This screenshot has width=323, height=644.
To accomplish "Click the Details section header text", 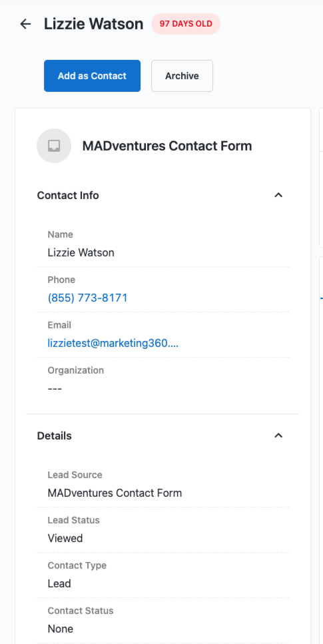I will (54, 436).
